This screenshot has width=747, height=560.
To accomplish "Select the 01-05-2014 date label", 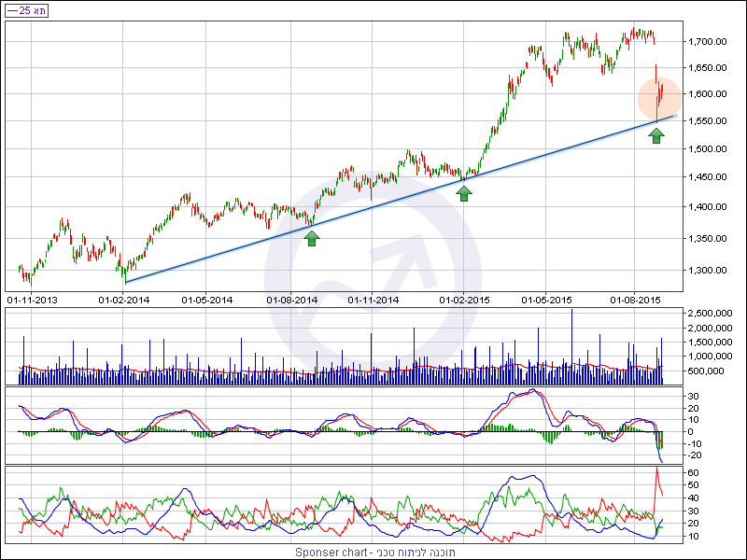I will coord(206,300).
